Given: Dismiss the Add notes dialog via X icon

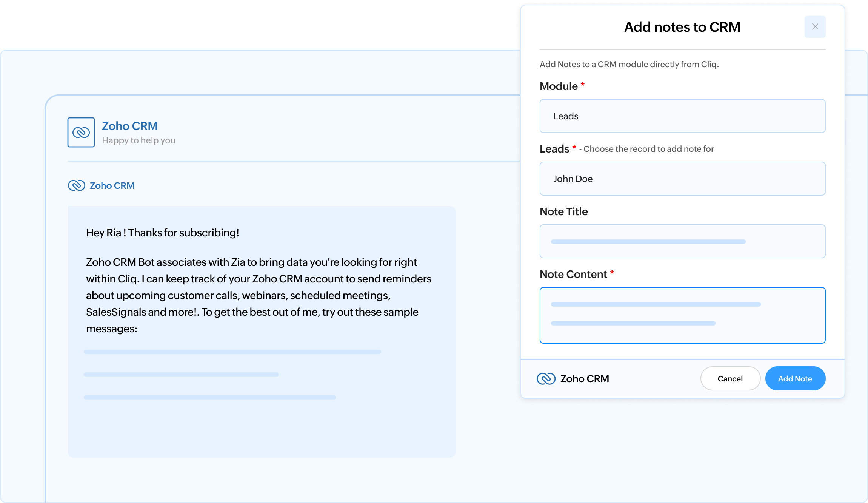Looking at the screenshot, I should (x=815, y=27).
